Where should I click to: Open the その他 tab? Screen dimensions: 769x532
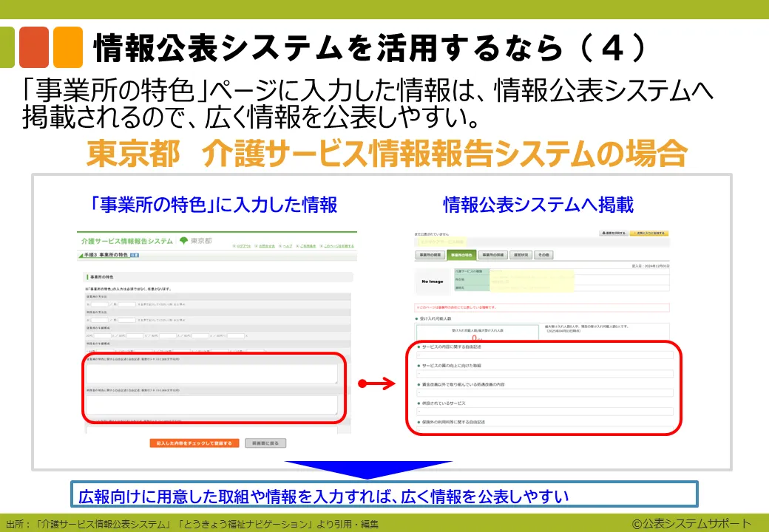click(x=543, y=255)
